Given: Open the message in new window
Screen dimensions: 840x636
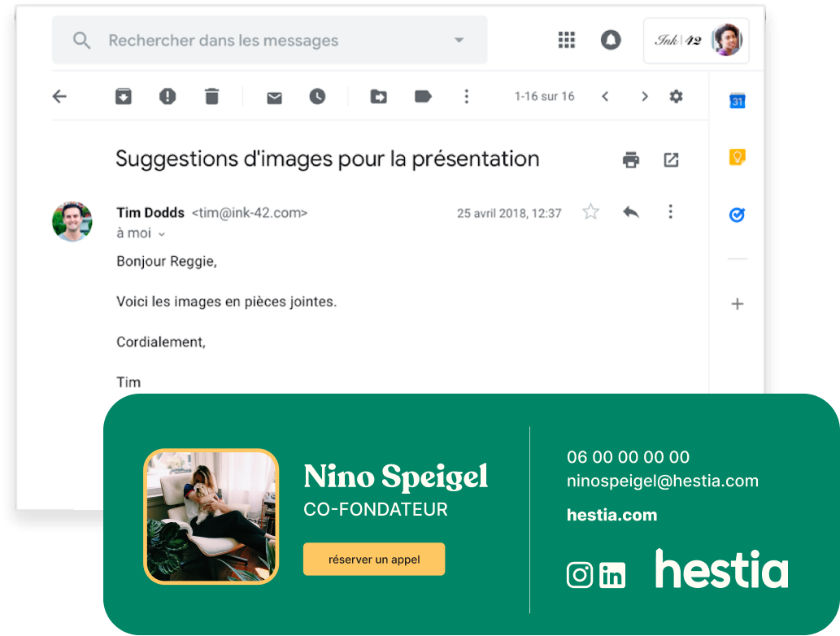Looking at the screenshot, I should pos(671,159).
